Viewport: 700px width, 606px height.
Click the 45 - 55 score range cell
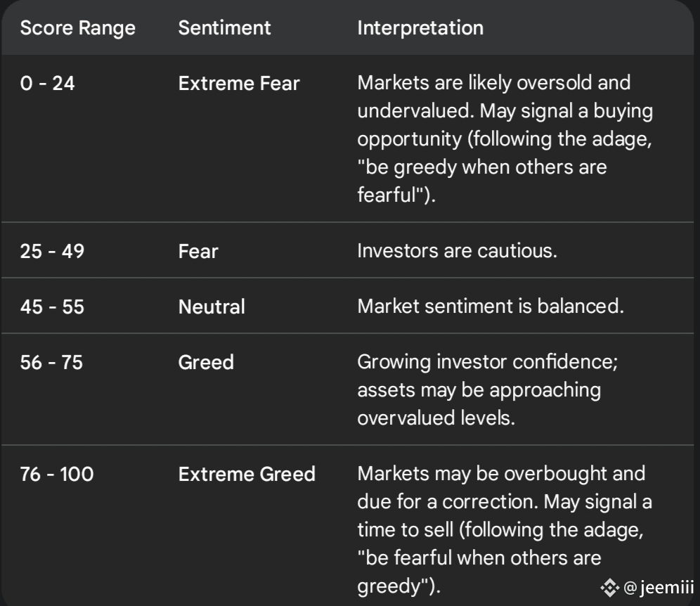tap(51, 307)
